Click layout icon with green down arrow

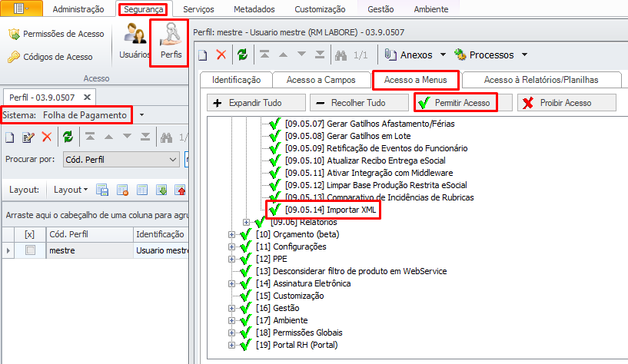161,190
